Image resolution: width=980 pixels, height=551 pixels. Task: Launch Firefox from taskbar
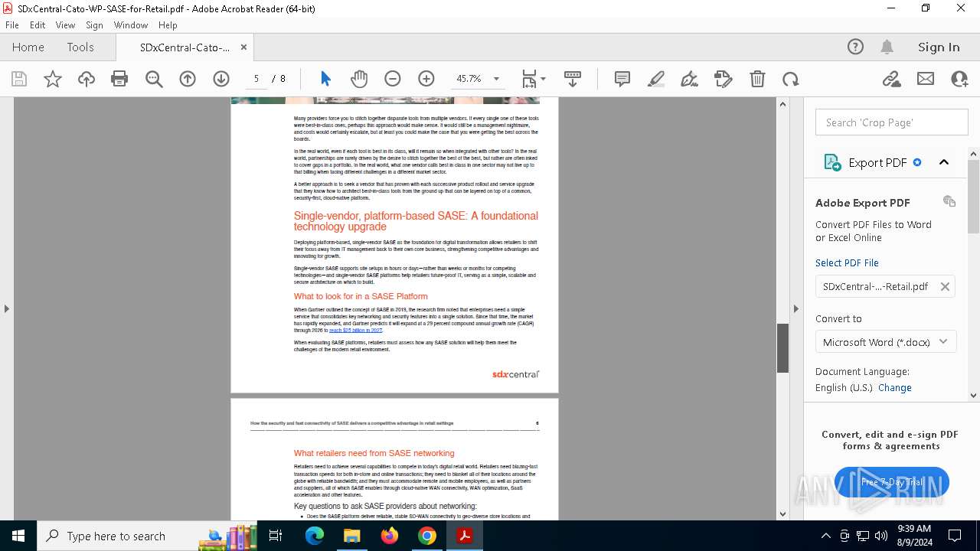pos(390,536)
